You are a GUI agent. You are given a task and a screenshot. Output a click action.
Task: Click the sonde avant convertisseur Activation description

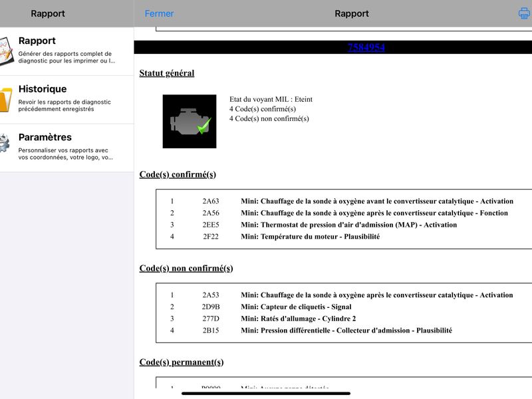click(377, 201)
